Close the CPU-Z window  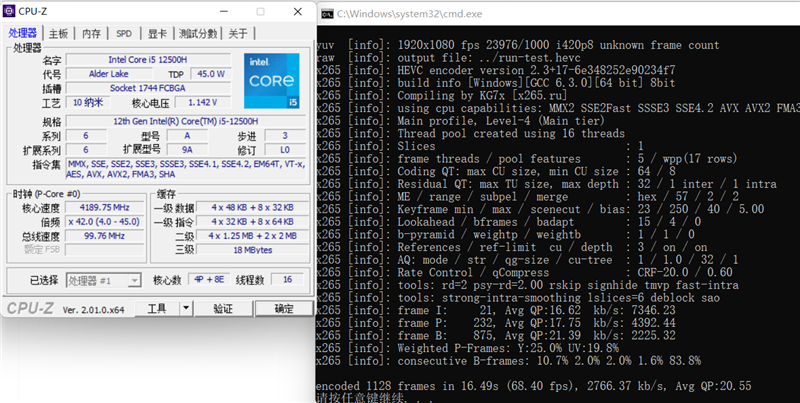pyautogui.click(x=298, y=12)
